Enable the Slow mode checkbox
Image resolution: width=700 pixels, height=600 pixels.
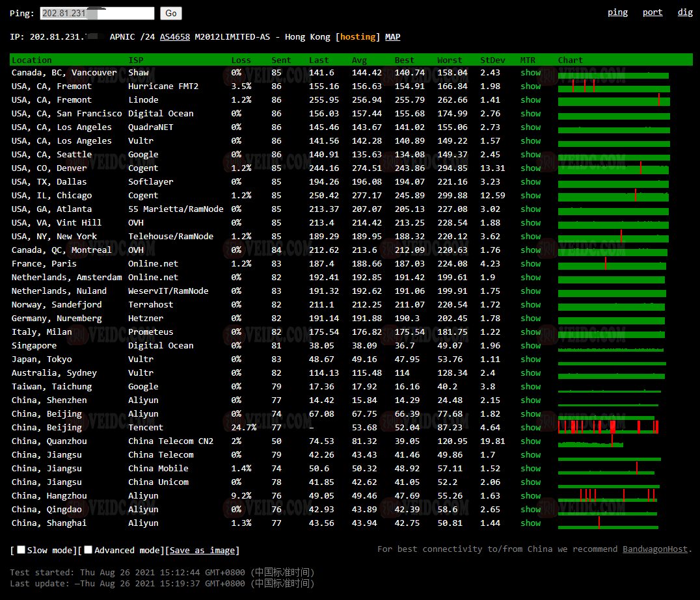21,550
